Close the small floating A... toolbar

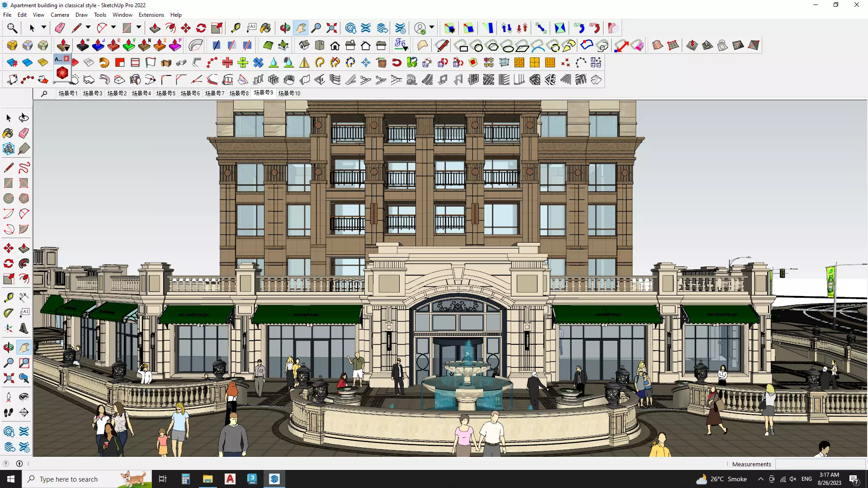click(x=66, y=59)
